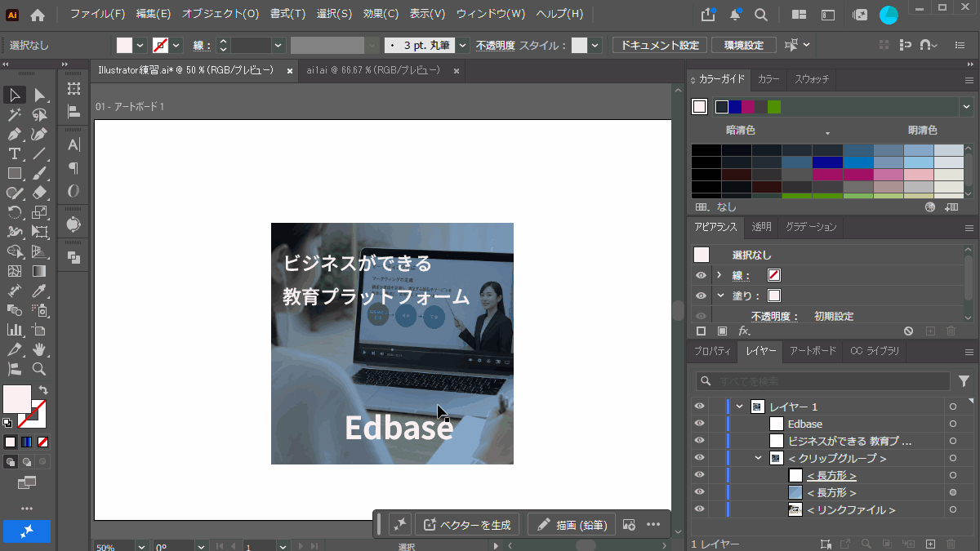
Task: Select the Lasso tool
Action: [x=39, y=115]
